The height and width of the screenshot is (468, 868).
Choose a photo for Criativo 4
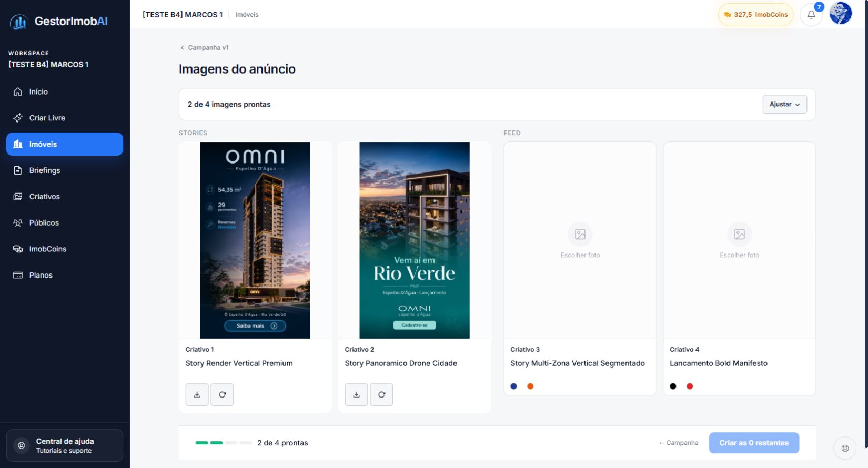click(740, 240)
